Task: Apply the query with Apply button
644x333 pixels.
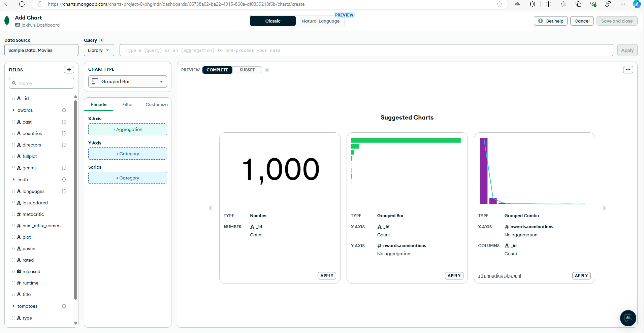Action: click(x=627, y=50)
